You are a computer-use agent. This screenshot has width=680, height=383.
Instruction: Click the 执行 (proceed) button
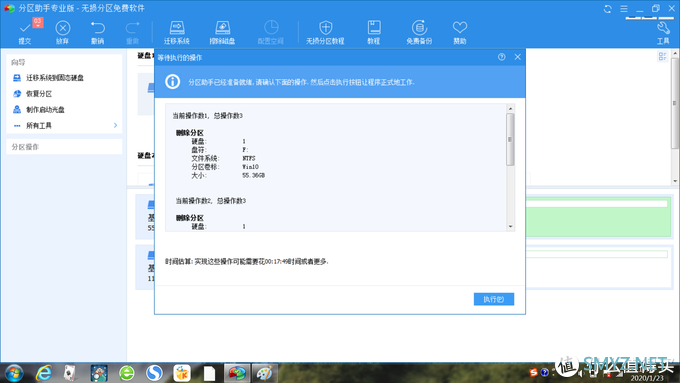(494, 299)
